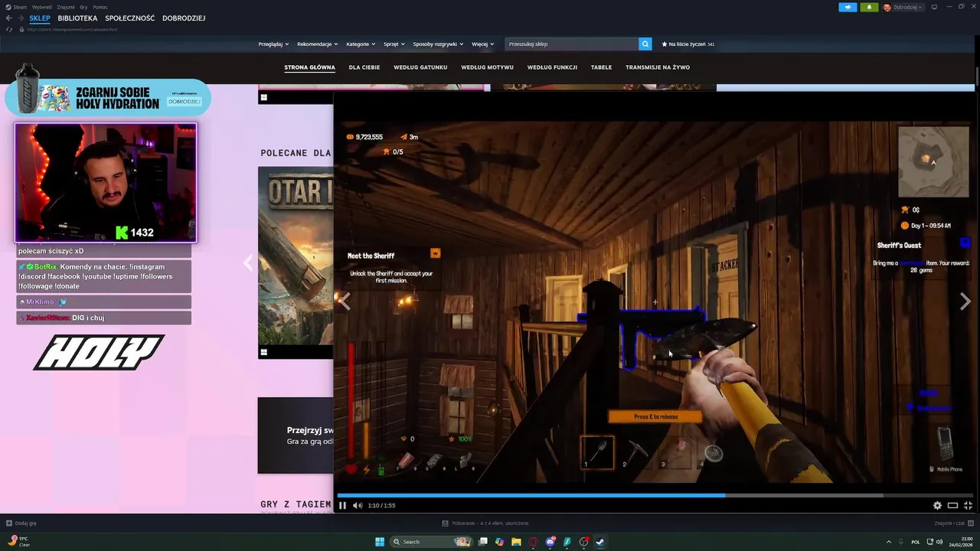Open the Opera browser taskbar icon
This screenshot has width=980, height=551.
click(x=534, y=542)
